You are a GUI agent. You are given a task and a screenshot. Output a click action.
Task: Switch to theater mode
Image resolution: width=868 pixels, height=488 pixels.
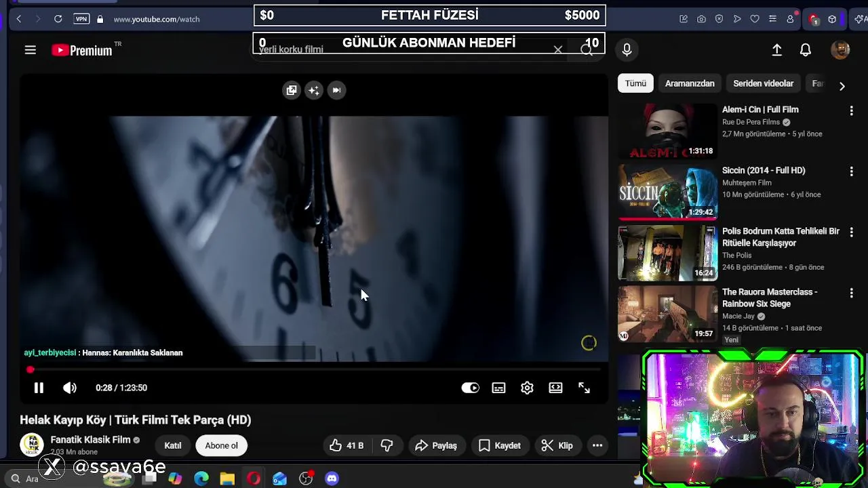pos(555,388)
